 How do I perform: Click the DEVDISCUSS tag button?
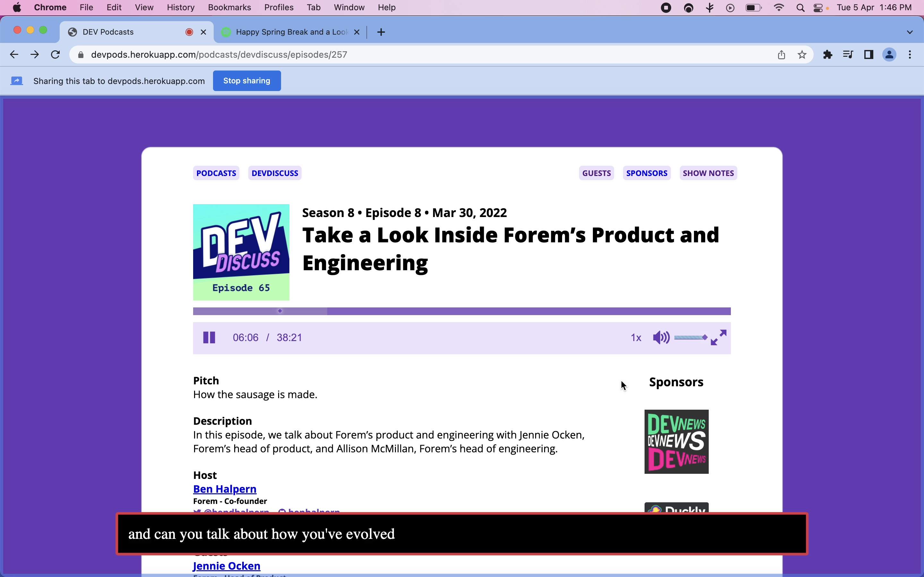click(x=275, y=173)
